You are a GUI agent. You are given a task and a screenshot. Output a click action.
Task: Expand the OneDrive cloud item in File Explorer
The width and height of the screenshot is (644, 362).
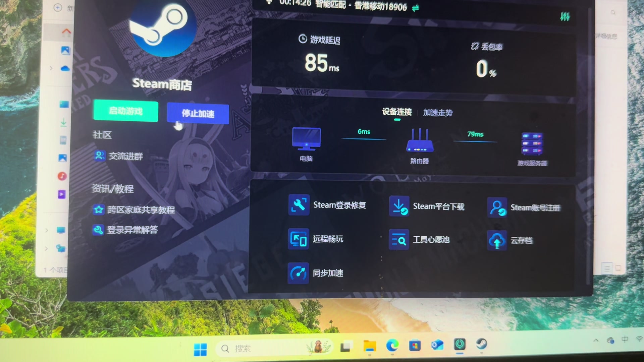pyautogui.click(x=51, y=68)
